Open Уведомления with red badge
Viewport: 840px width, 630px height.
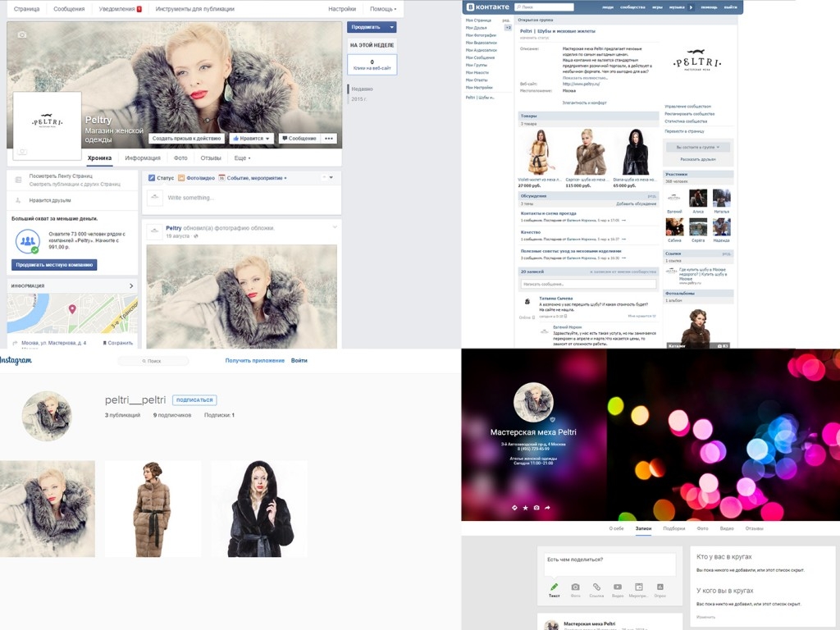(121, 8)
